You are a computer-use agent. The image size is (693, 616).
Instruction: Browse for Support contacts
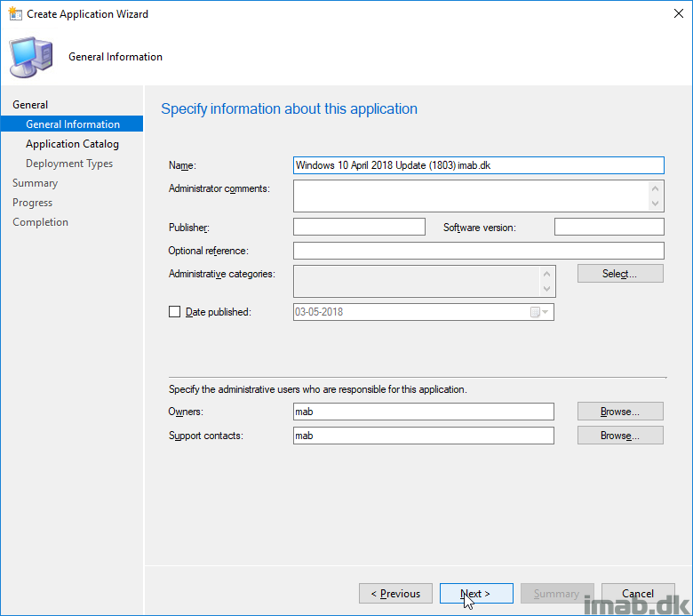click(620, 436)
